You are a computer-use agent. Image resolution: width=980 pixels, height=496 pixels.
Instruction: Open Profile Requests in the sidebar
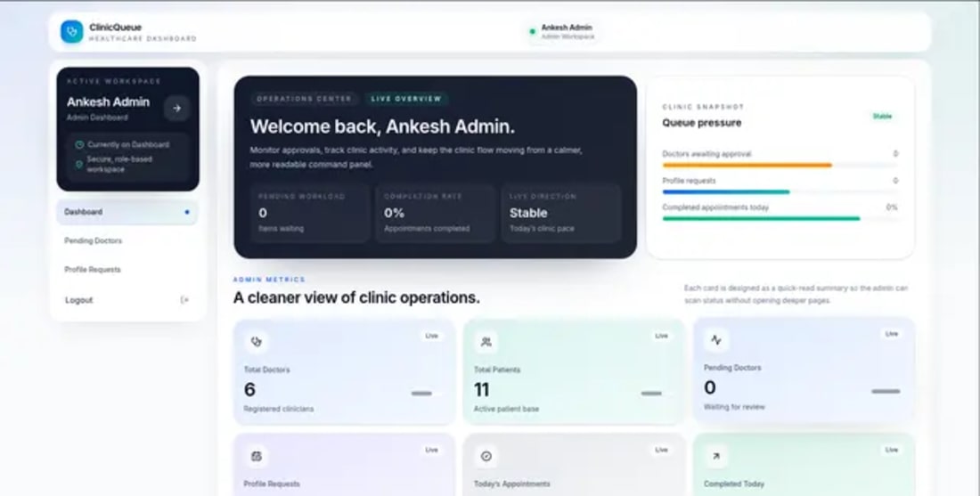click(127, 269)
